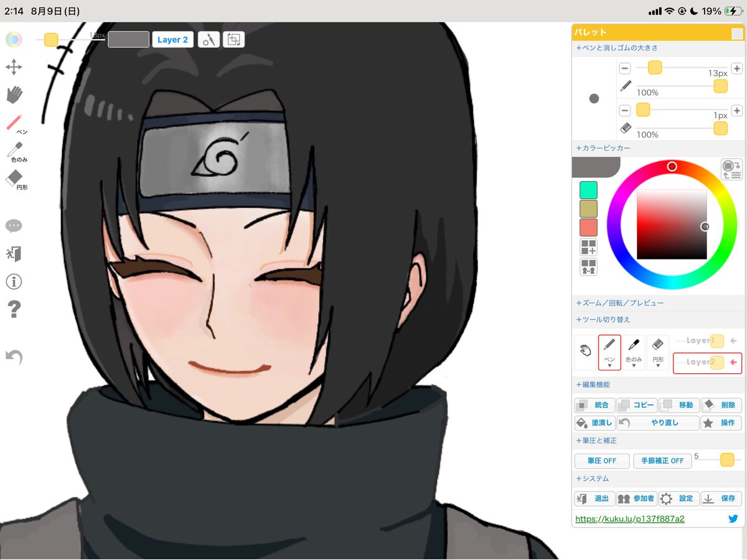Decrease pen size with minus button
The image size is (747, 560).
[x=625, y=68]
